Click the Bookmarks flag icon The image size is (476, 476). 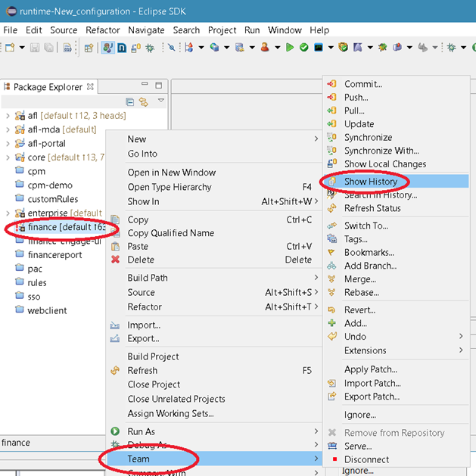coord(331,253)
